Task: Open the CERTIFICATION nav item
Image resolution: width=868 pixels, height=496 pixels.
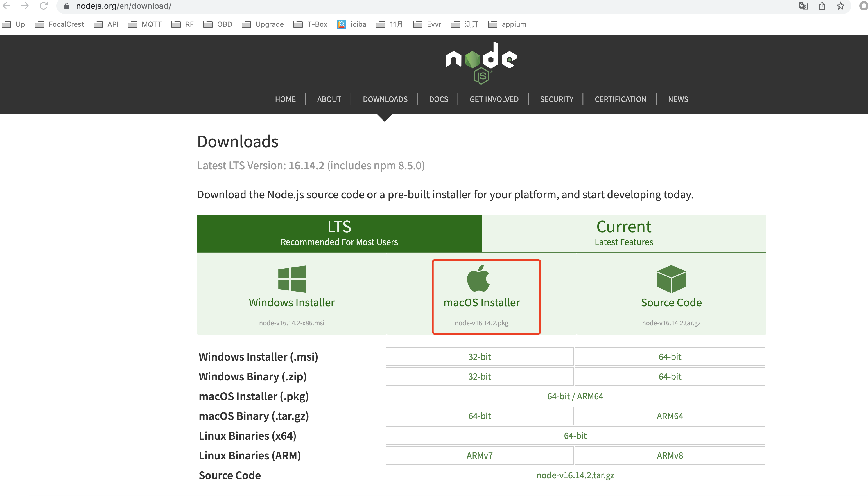Action: pyautogui.click(x=620, y=99)
